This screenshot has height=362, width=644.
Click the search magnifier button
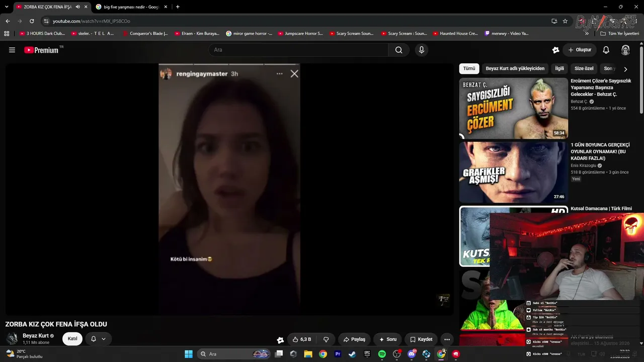398,50
